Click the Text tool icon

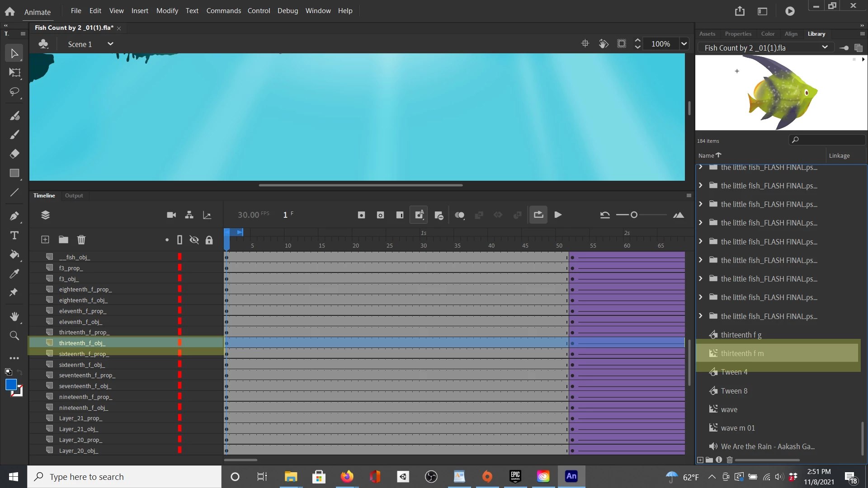(14, 235)
